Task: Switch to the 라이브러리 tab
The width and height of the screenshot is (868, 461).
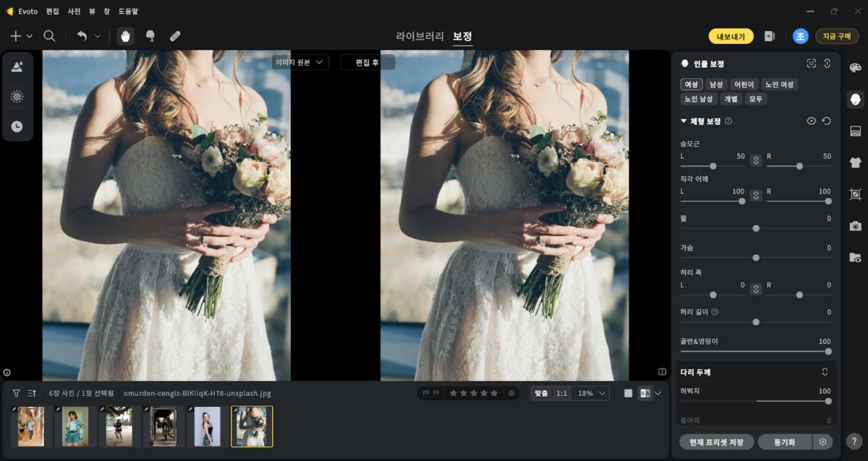Action: [x=420, y=36]
